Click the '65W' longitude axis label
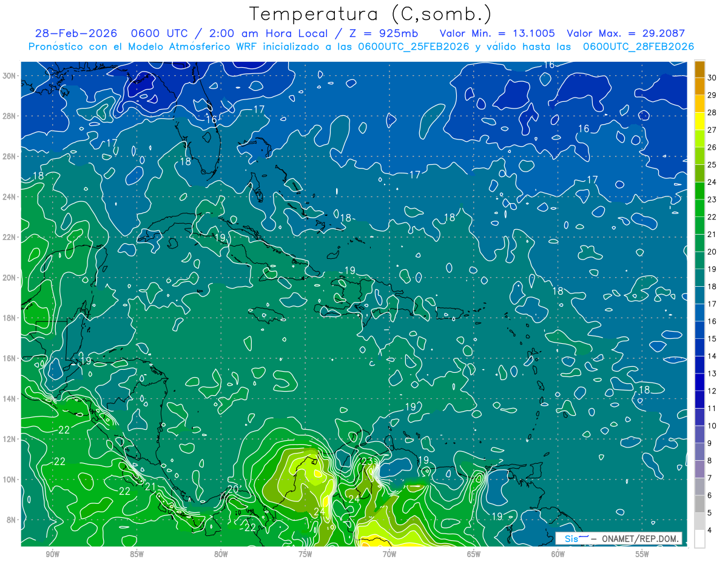728x562 pixels. click(474, 554)
